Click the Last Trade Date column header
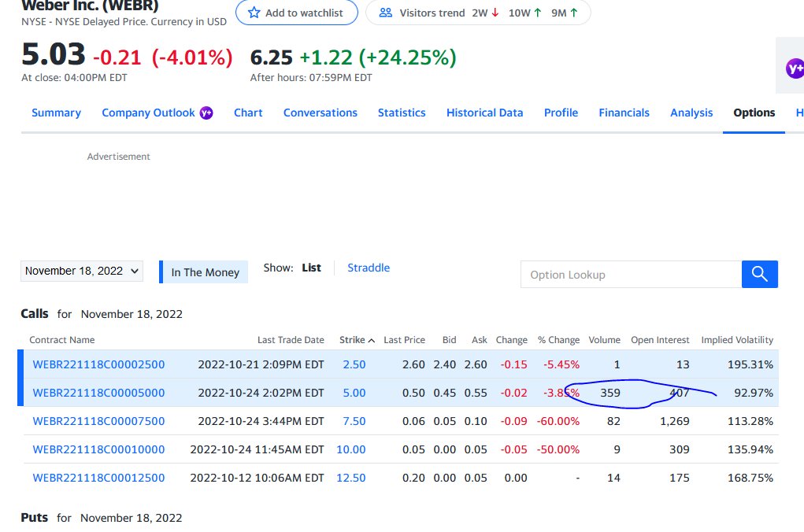 tap(291, 340)
